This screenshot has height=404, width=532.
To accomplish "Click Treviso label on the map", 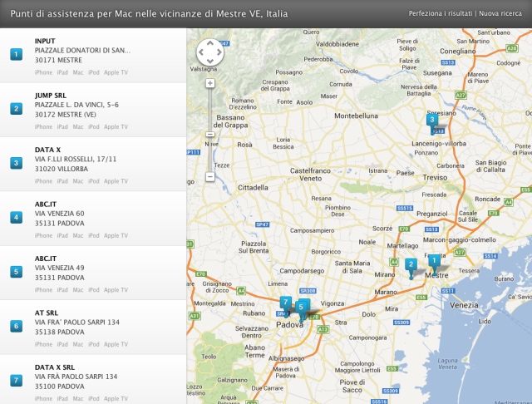I will tap(435, 177).
